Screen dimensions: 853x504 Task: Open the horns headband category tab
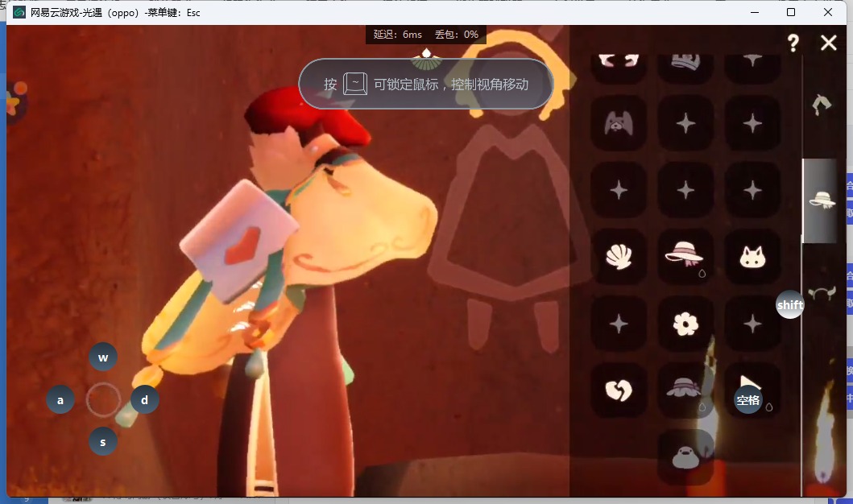(822, 294)
